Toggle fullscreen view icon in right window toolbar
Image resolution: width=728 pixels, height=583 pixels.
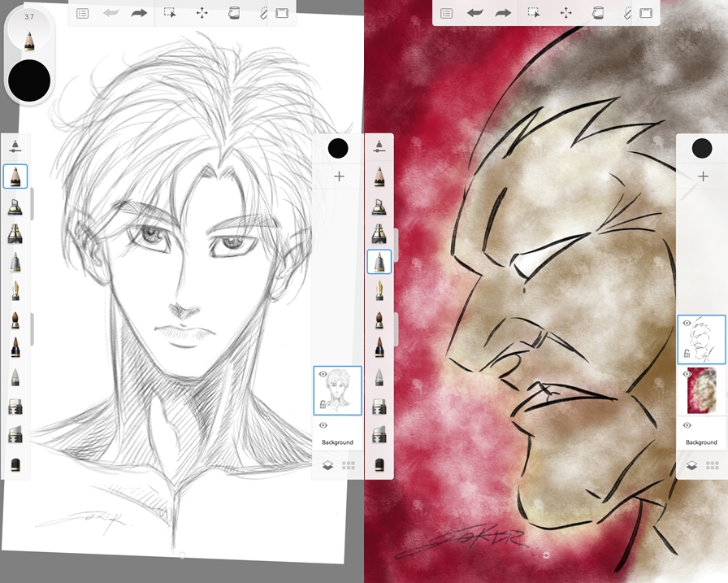(646, 13)
